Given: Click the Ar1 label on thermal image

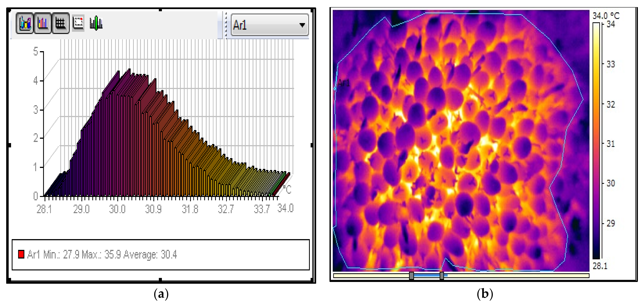Looking at the screenshot, I should 344,83.
